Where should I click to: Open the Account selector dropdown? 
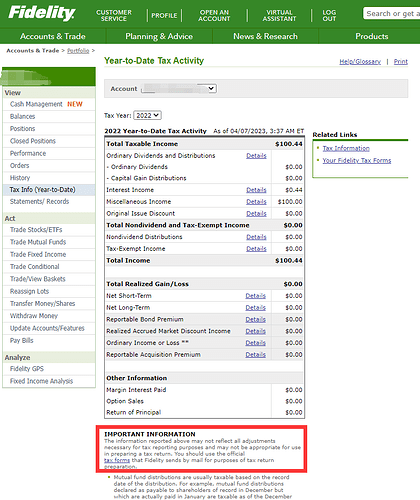point(179,89)
